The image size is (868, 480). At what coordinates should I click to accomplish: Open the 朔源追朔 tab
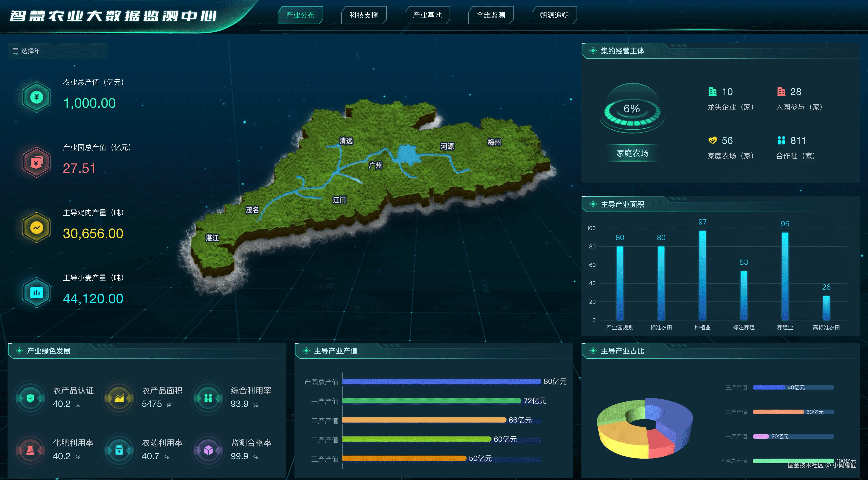click(x=554, y=15)
